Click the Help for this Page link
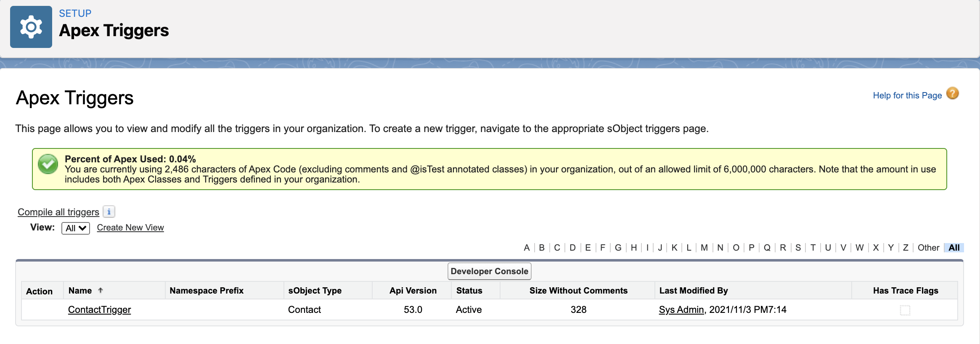The image size is (980, 344). pos(907,95)
